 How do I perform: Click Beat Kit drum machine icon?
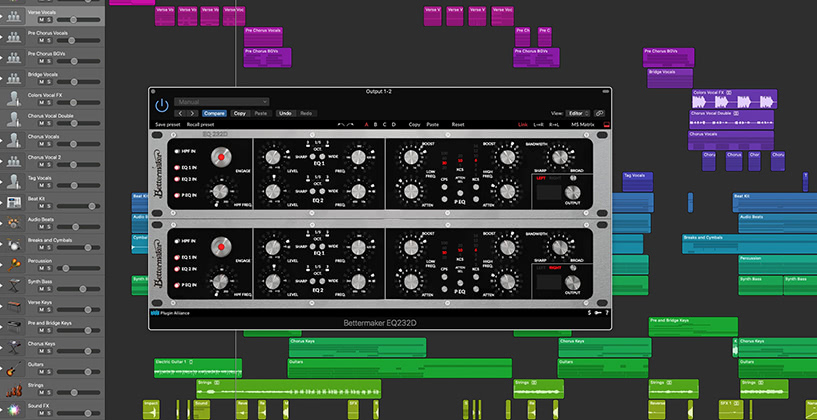[x=14, y=202]
